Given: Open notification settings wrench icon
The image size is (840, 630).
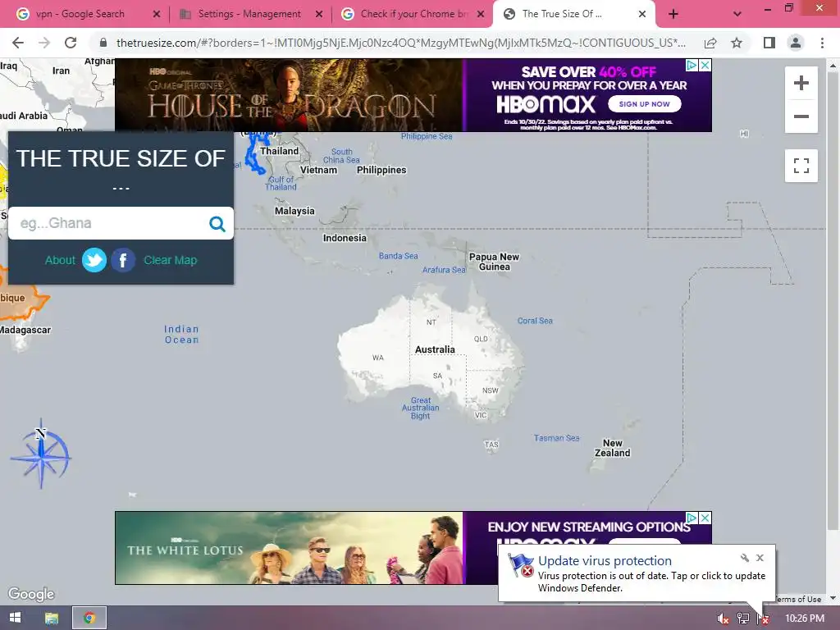Looking at the screenshot, I should tap(745, 558).
